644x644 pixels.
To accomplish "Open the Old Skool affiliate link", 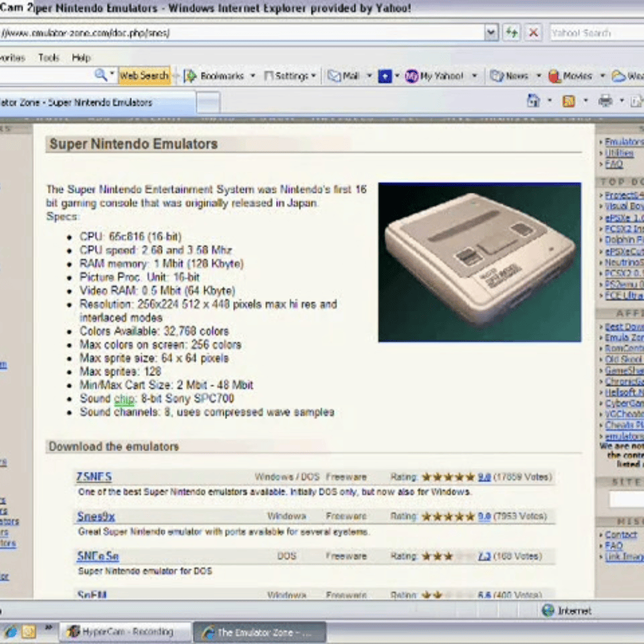I will pos(624,359).
